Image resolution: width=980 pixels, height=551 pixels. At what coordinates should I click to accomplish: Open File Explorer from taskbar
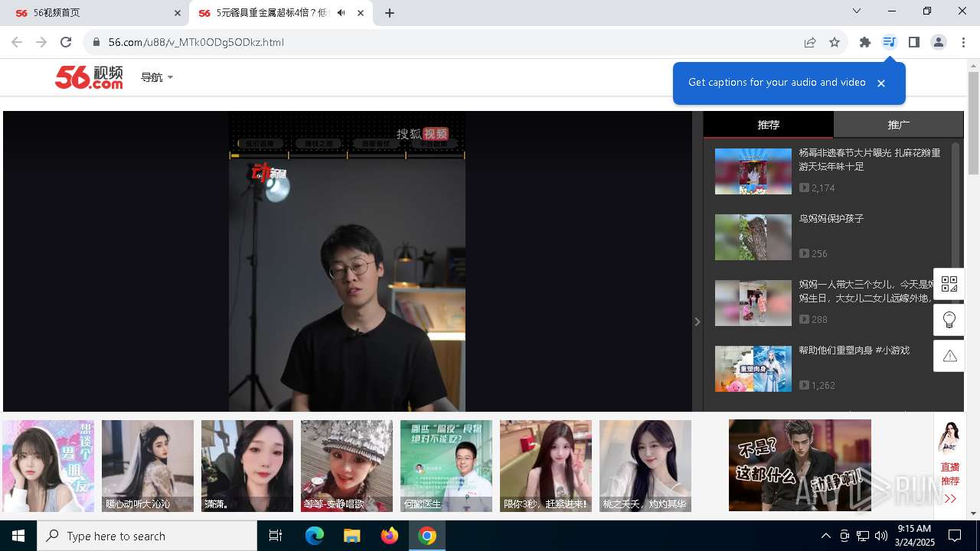click(x=352, y=536)
